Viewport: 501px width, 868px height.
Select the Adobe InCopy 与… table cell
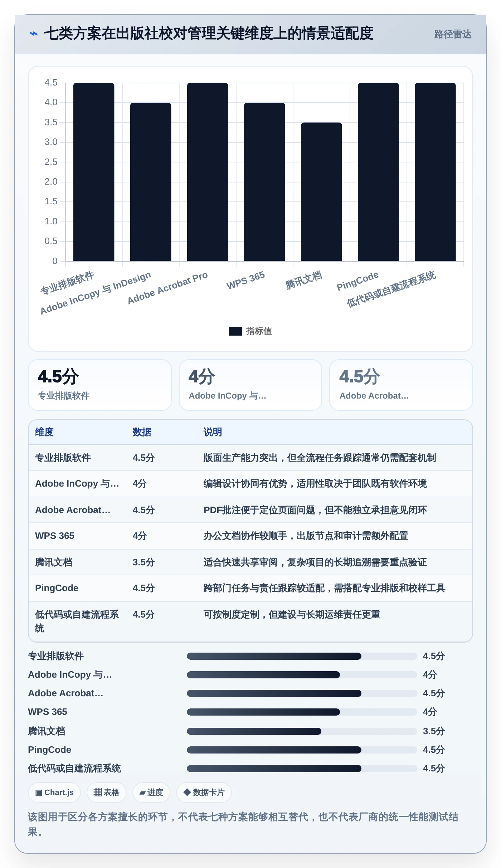point(77,484)
